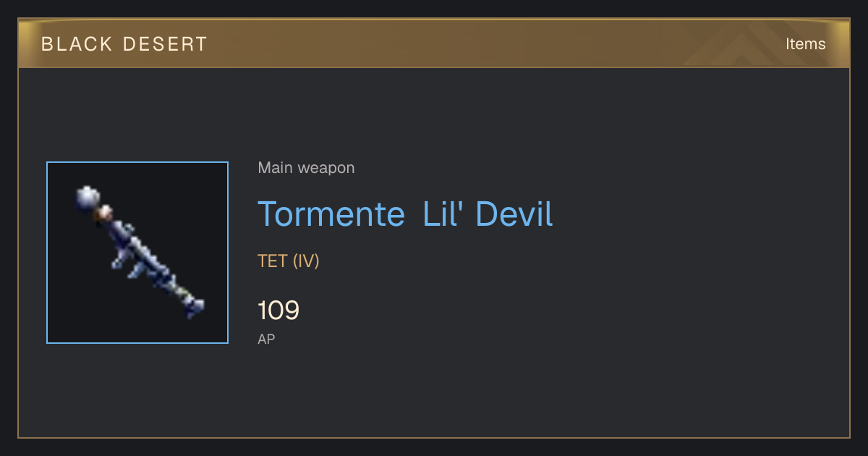Click the (IV) roman numeral text

306,261
